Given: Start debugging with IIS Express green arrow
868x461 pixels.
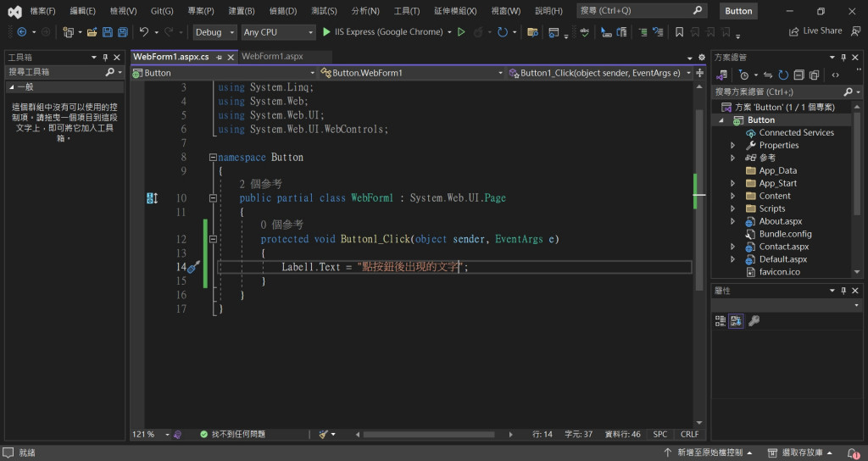Looking at the screenshot, I should 326,32.
